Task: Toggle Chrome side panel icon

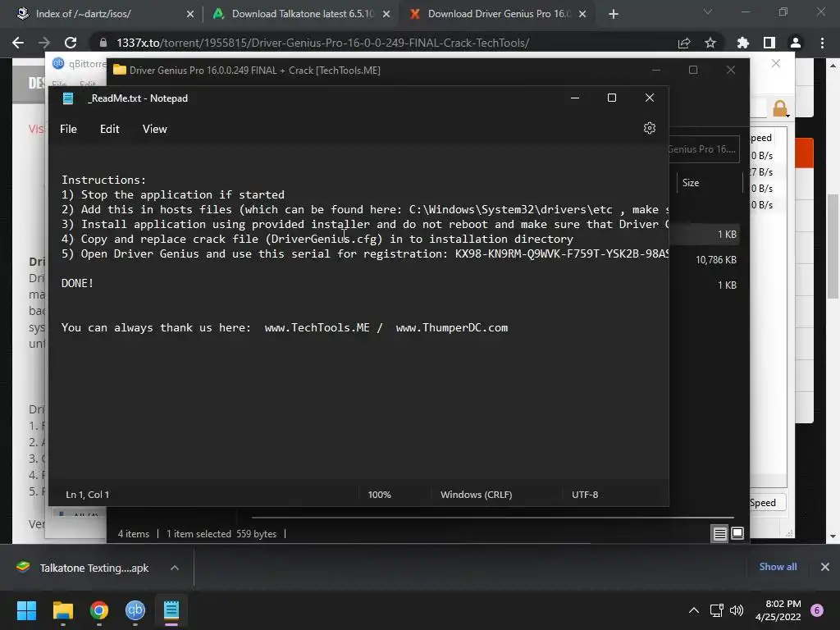Action: (769, 43)
